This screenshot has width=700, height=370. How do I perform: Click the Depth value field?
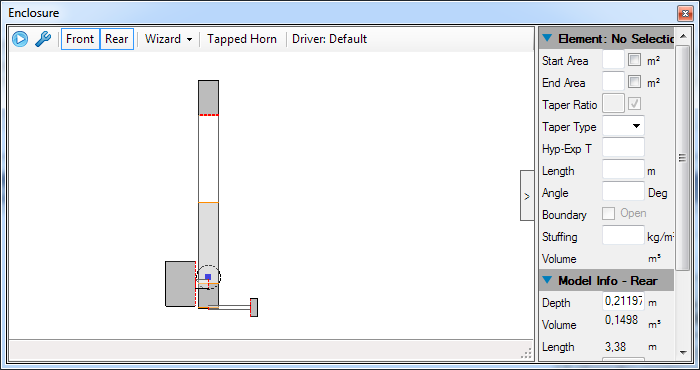point(623,302)
